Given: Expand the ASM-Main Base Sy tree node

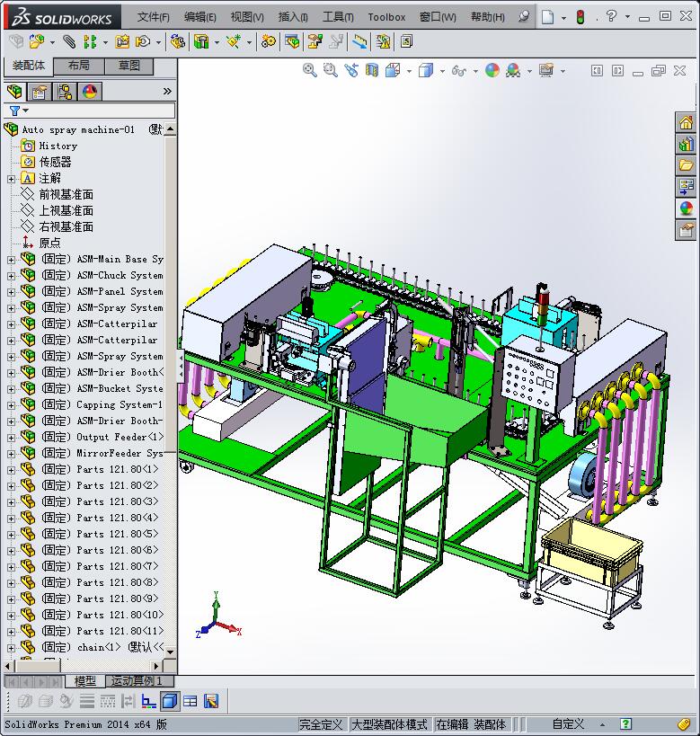Looking at the screenshot, I should point(11,260).
